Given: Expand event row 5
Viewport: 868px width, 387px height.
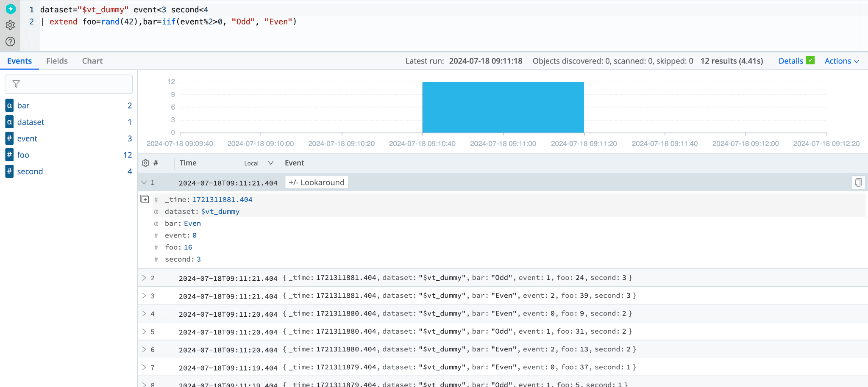Looking at the screenshot, I should (x=144, y=332).
